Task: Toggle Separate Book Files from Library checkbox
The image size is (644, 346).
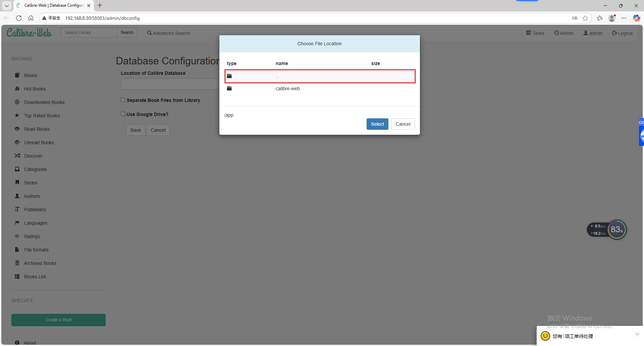Action: coord(123,100)
